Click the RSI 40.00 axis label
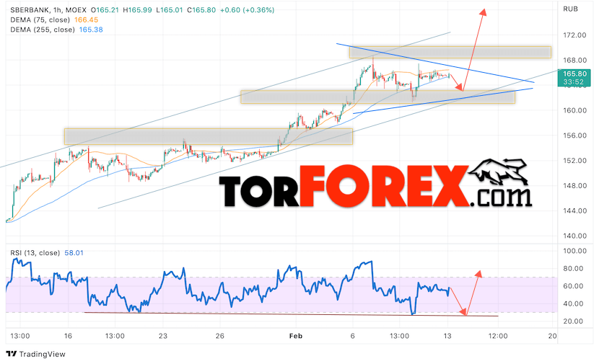Image resolution: width=599 pixels, height=364 pixels. tap(573, 303)
